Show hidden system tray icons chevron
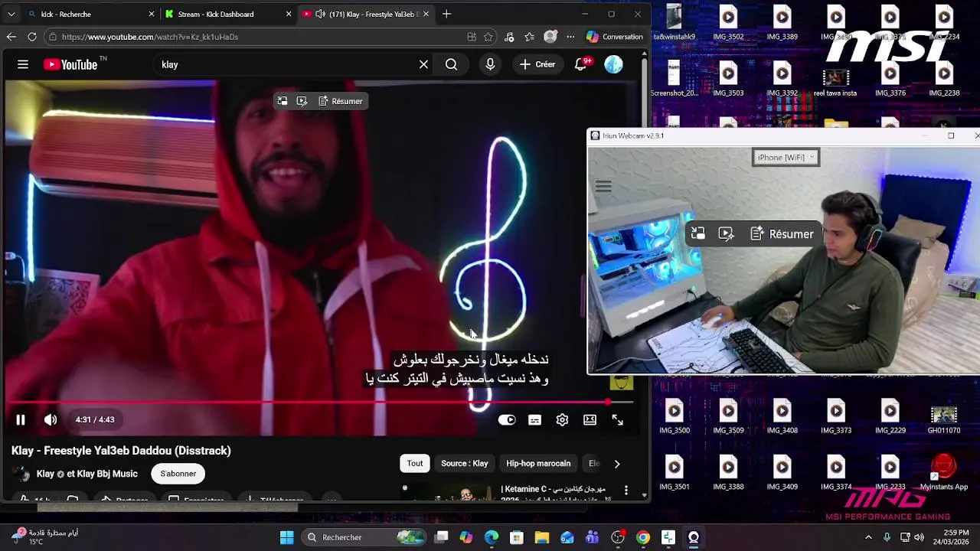Viewport: 980px width, 551px height. (868, 537)
